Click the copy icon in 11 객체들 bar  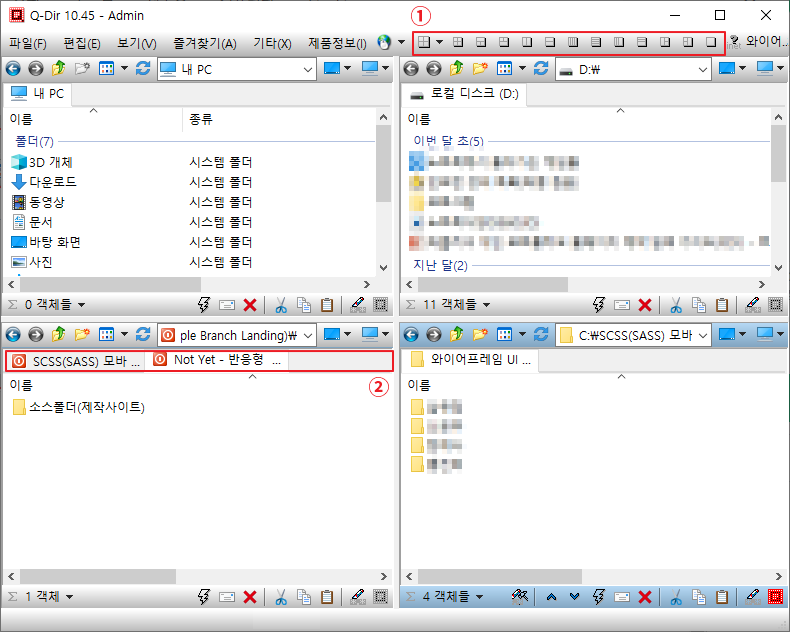point(699,304)
